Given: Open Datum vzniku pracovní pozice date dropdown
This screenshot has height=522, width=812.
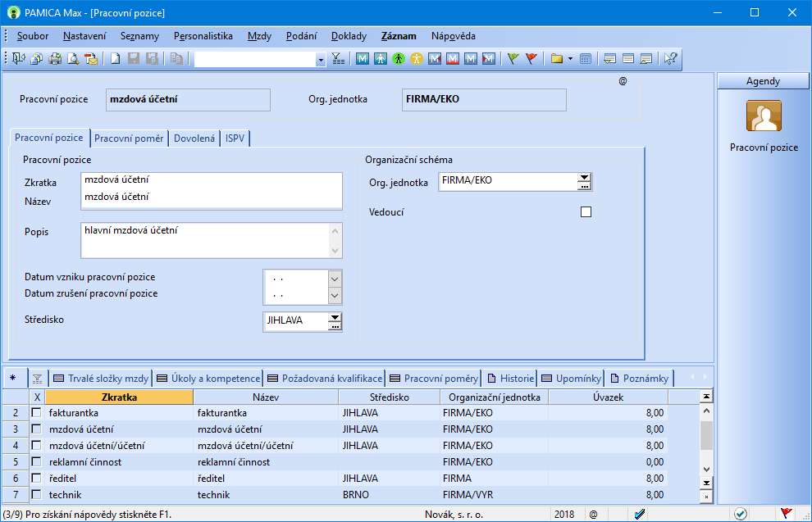Looking at the screenshot, I should pyautogui.click(x=334, y=278).
